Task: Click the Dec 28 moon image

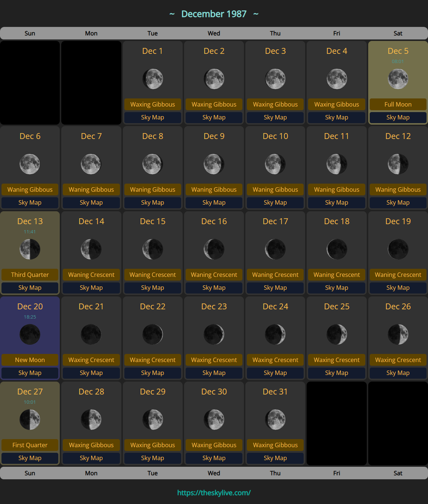Action: 91,420
